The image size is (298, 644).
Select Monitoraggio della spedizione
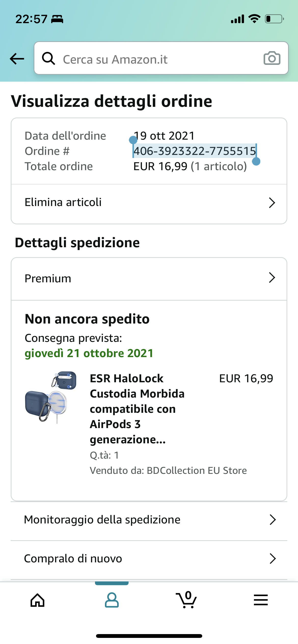click(x=102, y=520)
